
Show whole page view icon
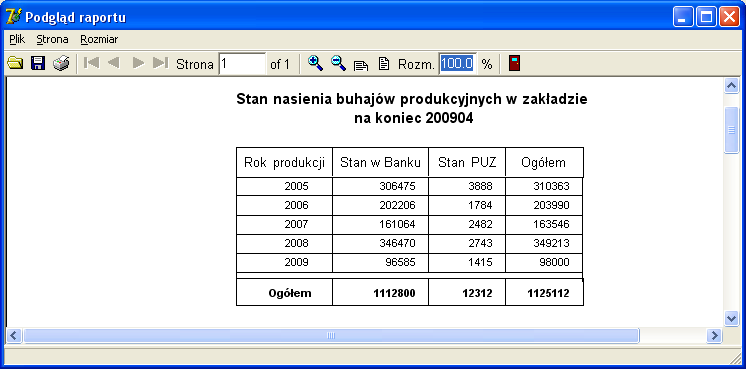pyautogui.click(x=383, y=64)
